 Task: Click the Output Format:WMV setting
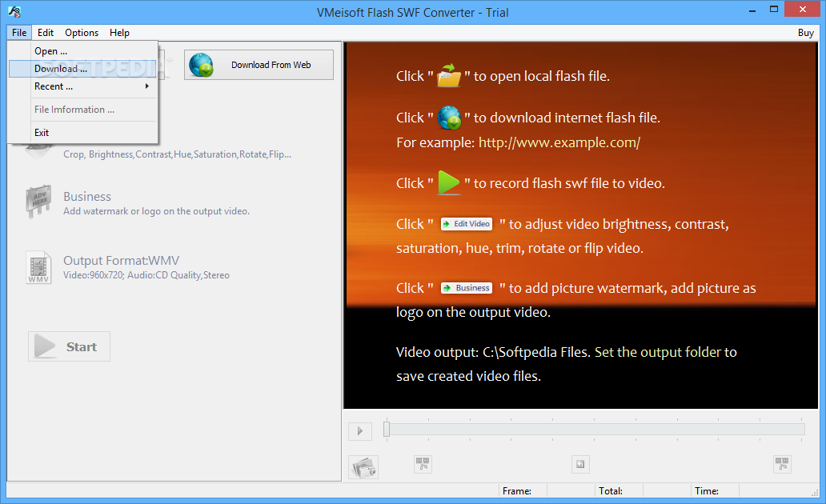121,261
